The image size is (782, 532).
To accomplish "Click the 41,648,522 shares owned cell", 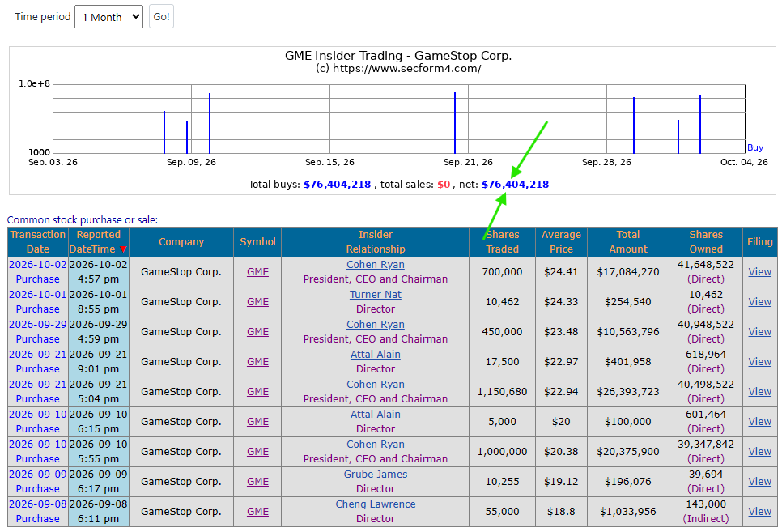I will click(x=706, y=272).
